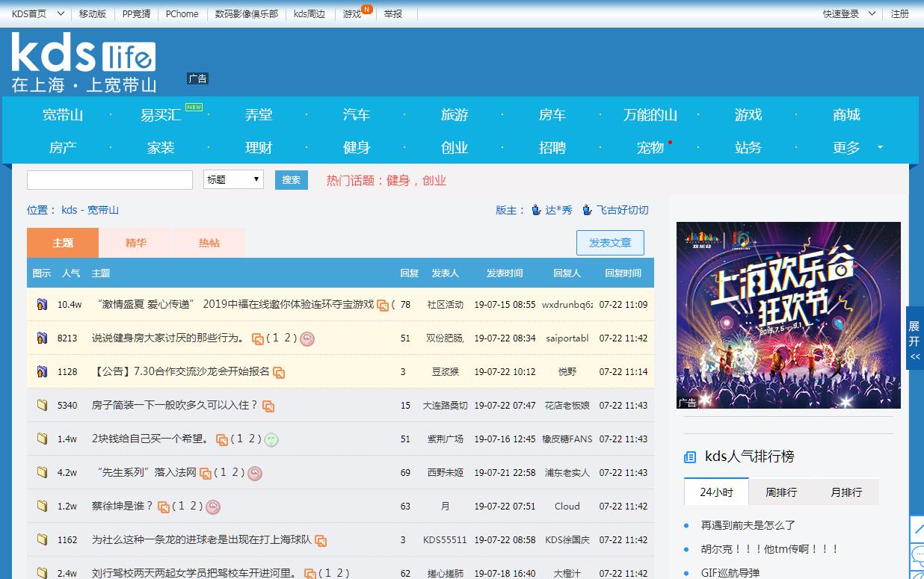The width and height of the screenshot is (924, 579).
Task: Focus the search text input field
Action: coord(110,180)
